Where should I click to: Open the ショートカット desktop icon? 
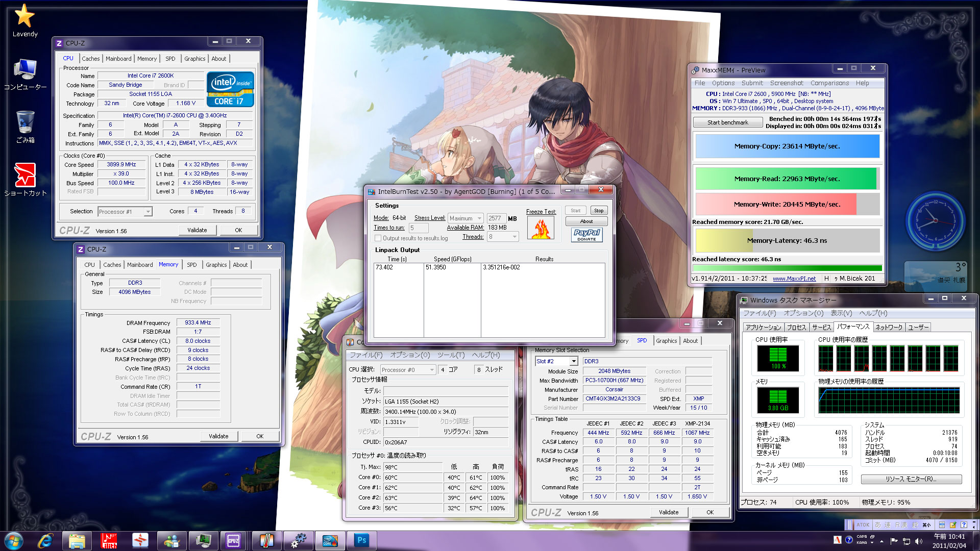[x=24, y=180]
